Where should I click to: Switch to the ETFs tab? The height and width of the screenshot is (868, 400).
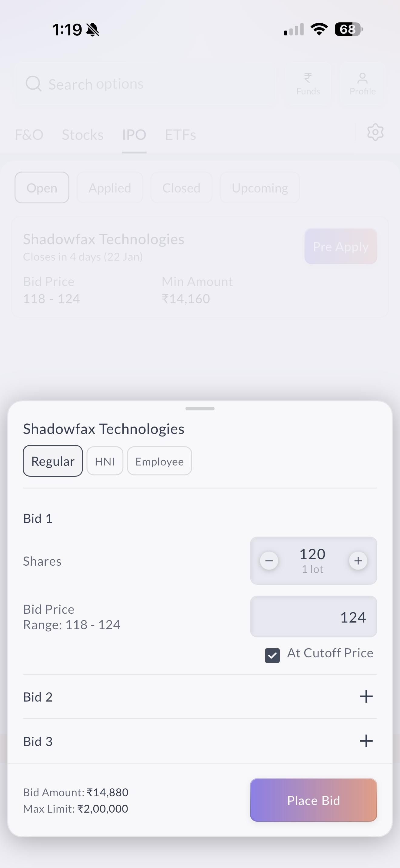180,135
